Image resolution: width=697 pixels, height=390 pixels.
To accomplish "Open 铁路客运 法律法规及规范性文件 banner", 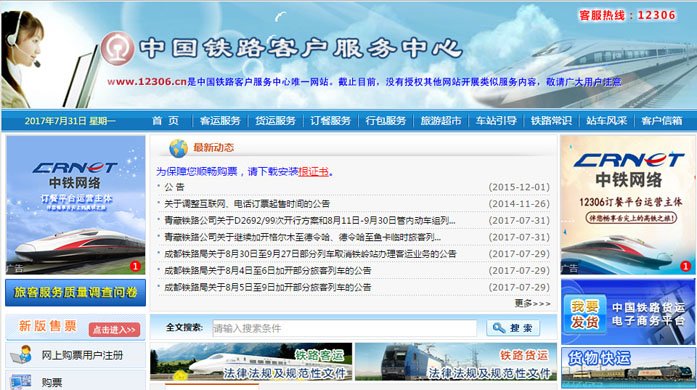I will click(x=251, y=362).
